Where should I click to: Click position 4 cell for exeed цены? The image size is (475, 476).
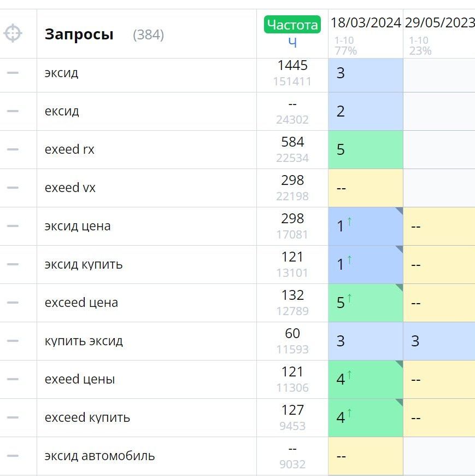click(x=366, y=379)
